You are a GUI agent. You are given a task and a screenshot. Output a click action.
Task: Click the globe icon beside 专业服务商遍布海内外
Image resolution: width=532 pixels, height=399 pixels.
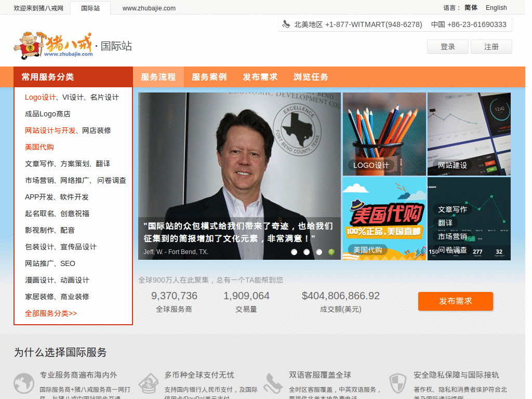point(24,383)
